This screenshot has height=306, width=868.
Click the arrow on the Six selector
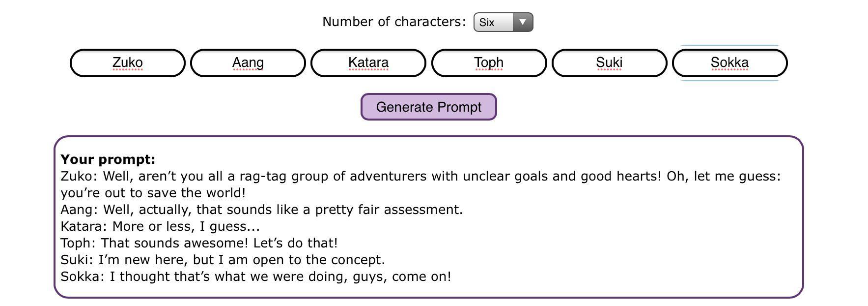(523, 22)
